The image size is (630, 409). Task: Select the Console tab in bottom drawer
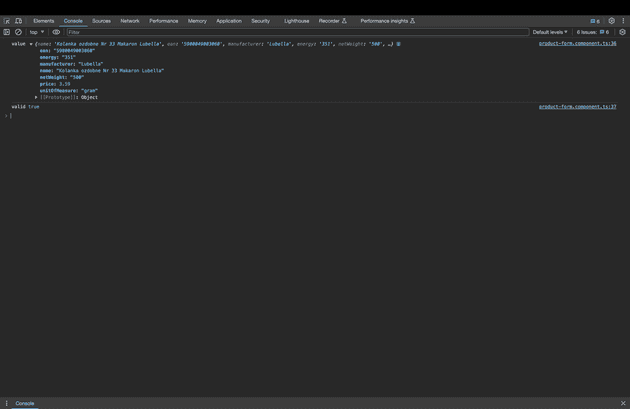tap(25, 403)
